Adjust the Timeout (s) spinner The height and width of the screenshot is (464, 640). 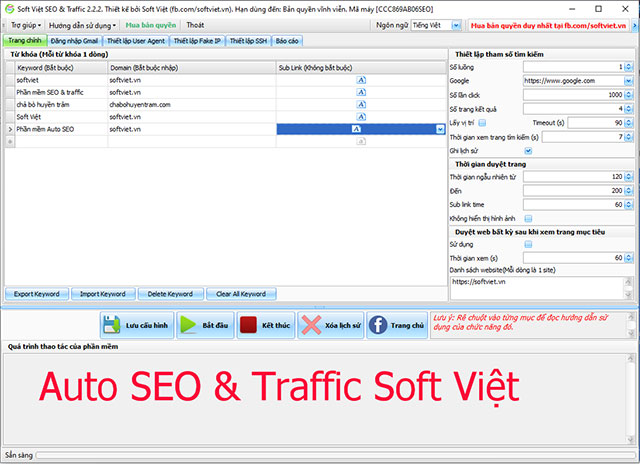[629, 122]
